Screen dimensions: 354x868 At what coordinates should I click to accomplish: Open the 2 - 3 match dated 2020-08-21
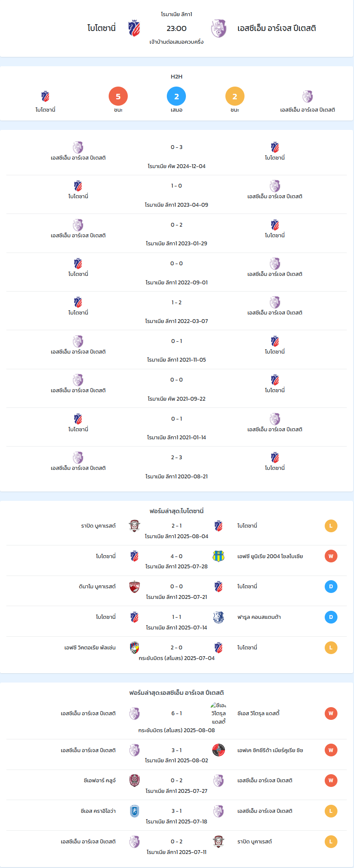pos(177,466)
